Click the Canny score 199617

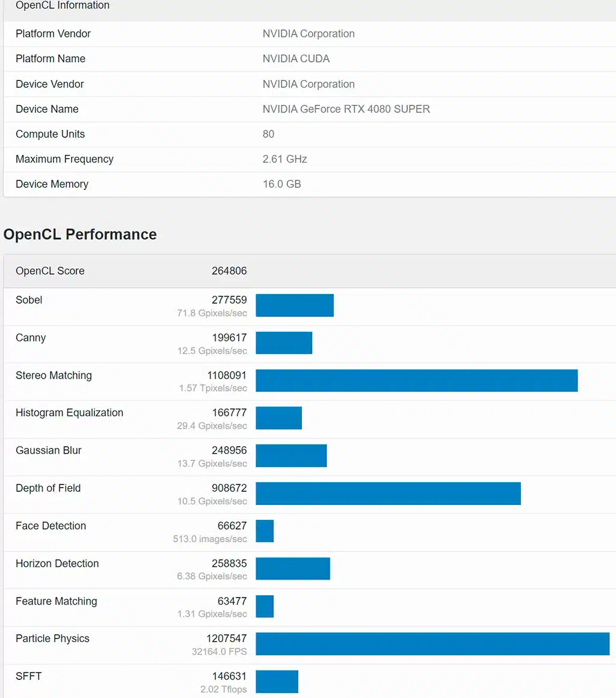point(229,337)
